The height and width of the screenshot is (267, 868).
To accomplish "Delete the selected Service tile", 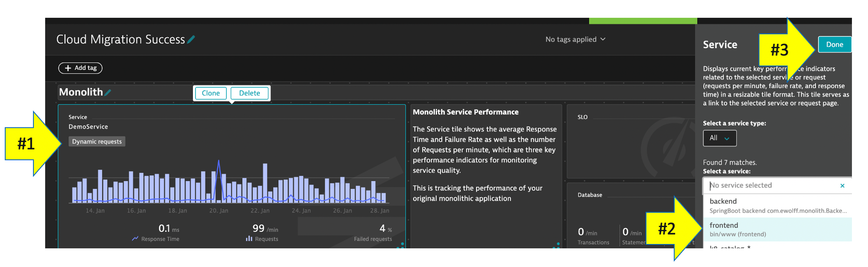I will [249, 93].
